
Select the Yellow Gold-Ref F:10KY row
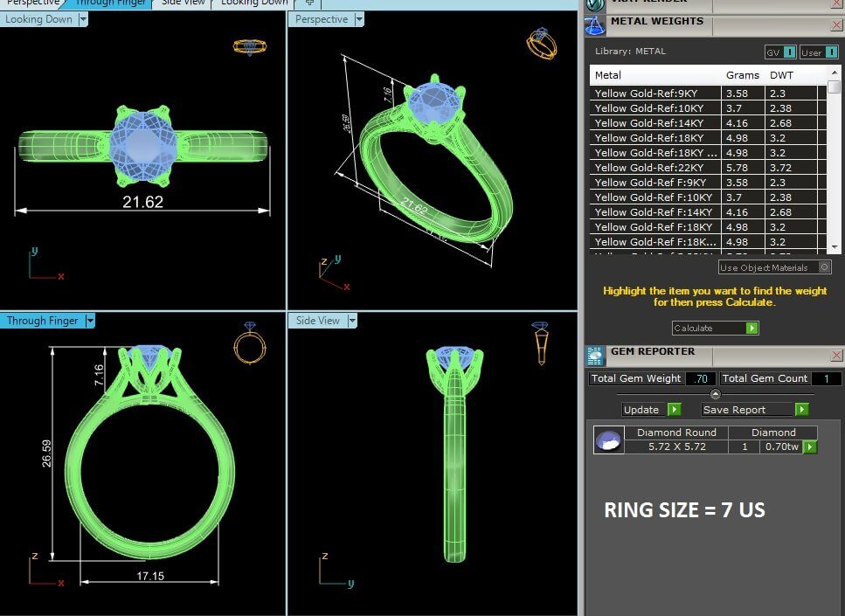708,197
